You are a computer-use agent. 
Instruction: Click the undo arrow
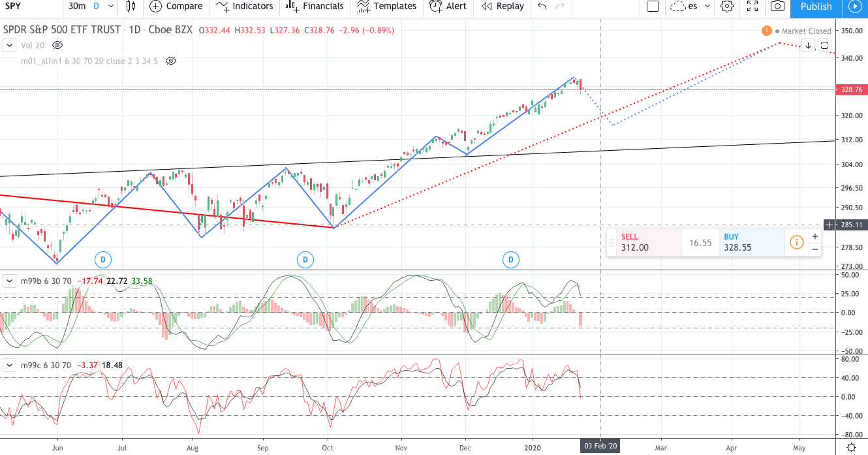tap(542, 6)
